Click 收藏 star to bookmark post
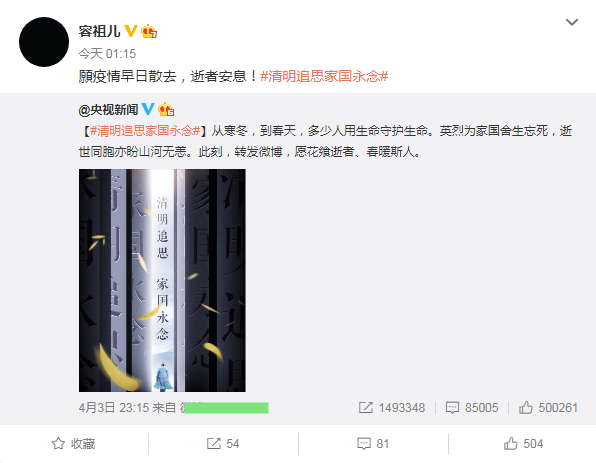This screenshot has width=596, height=463. [74, 444]
